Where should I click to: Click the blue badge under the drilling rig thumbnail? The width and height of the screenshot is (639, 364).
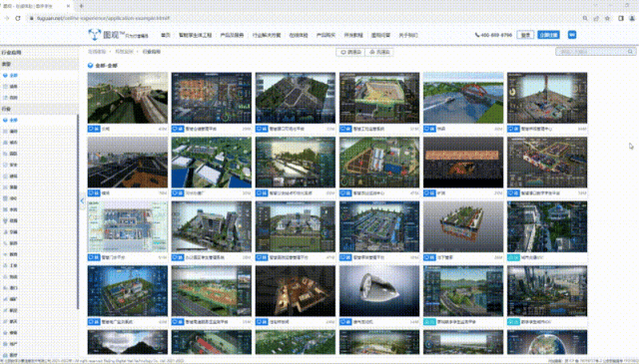coord(513,129)
